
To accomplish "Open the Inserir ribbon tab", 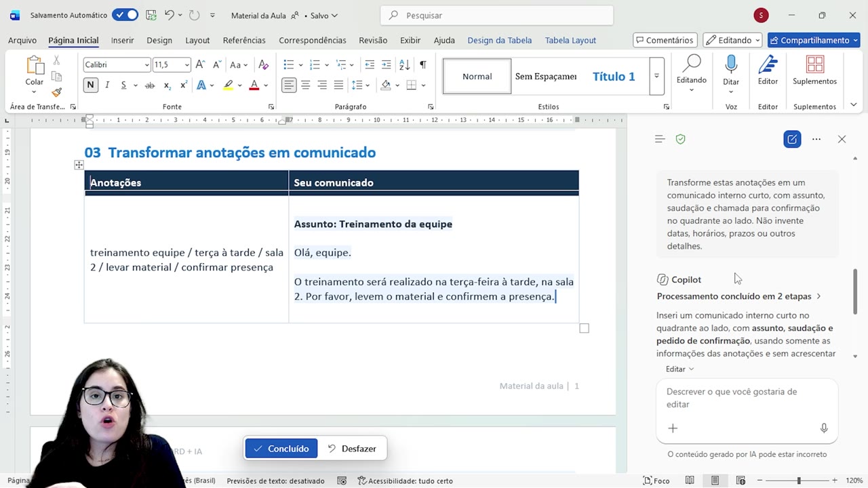I will click(x=122, y=40).
